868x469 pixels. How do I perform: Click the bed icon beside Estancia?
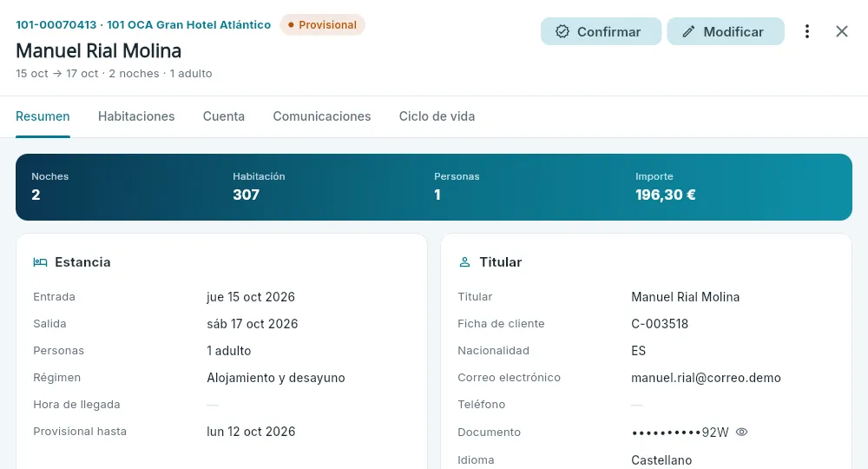pos(40,262)
